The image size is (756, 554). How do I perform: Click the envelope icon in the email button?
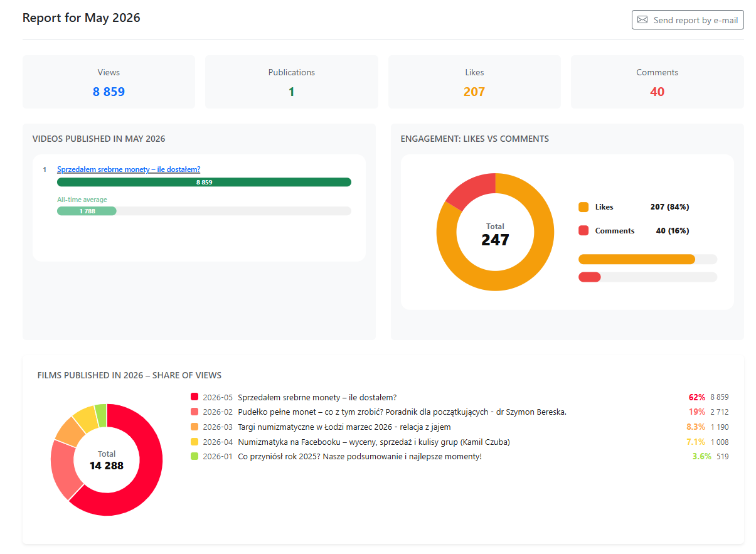(642, 20)
